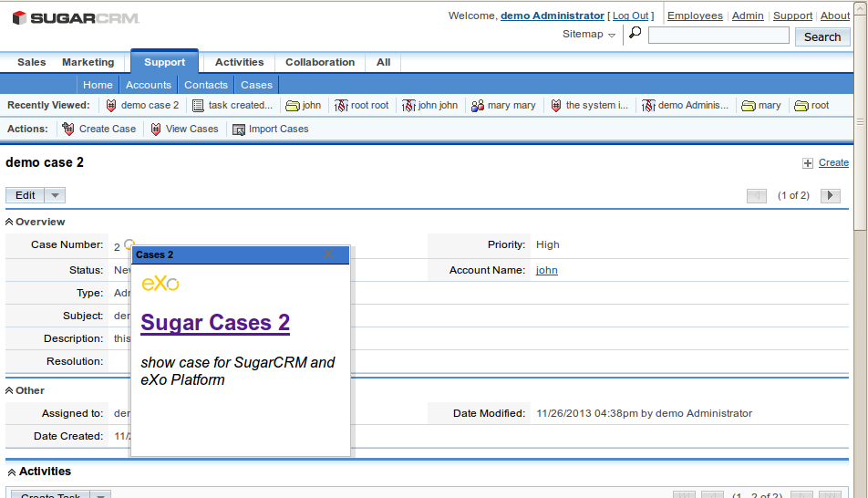Click the Create Task button
Image resolution: width=868 pixels, height=498 pixels.
(50, 495)
